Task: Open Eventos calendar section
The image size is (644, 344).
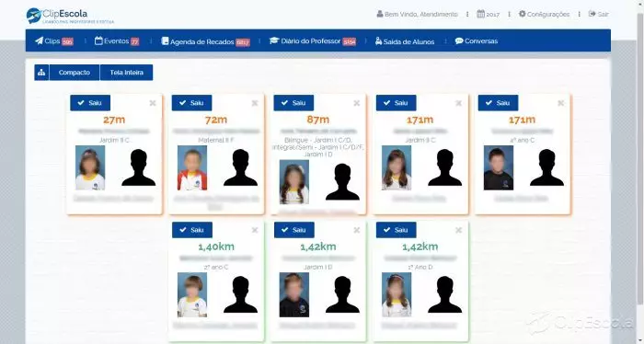Action: click(x=117, y=41)
